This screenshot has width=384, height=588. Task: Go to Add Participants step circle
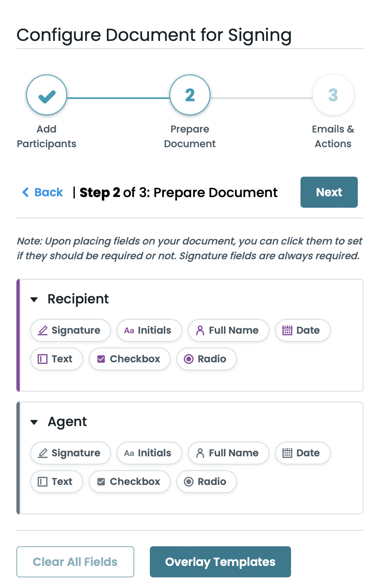tap(47, 95)
